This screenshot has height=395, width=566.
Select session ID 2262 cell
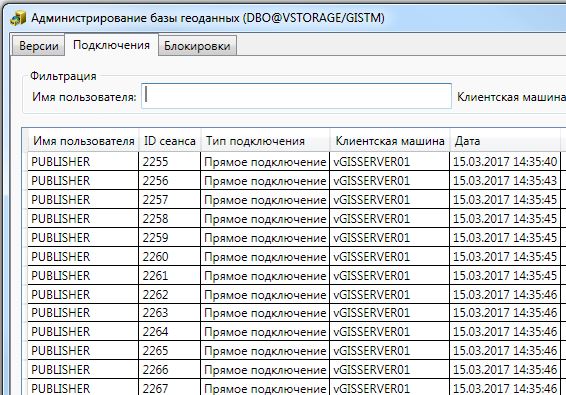[x=169, y=294]
